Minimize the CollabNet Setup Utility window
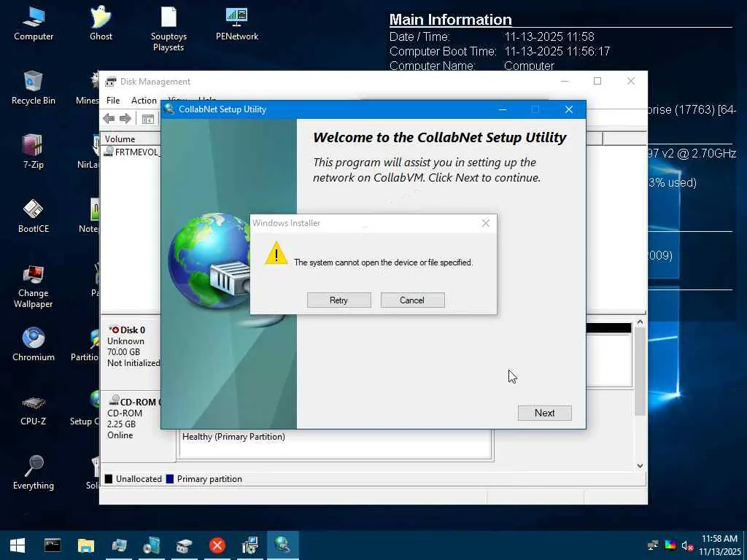 [x=502, y=109]
